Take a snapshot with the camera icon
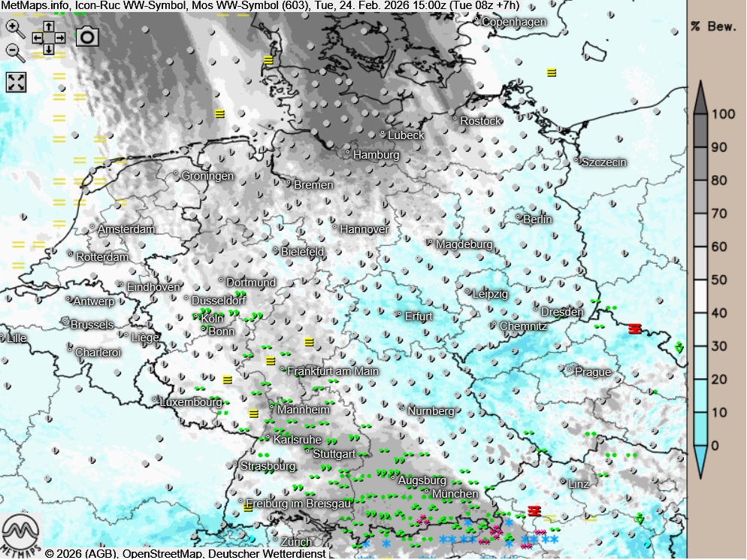 pos(88,36)
